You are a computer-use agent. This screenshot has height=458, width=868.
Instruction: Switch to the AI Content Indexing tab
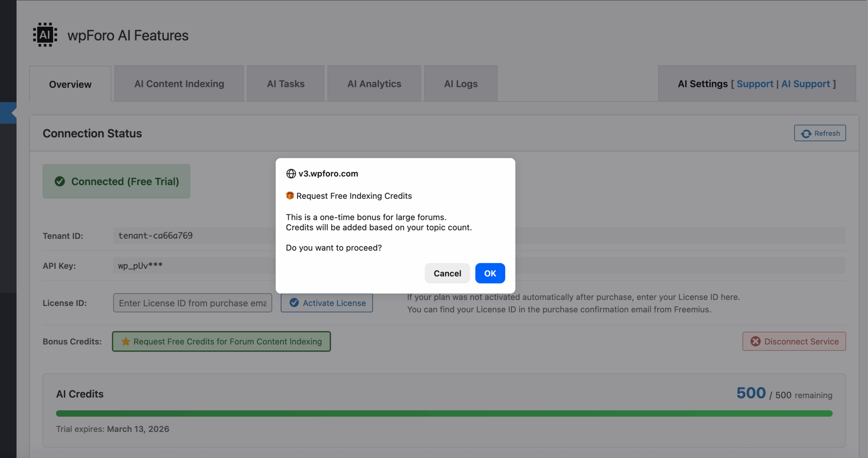179,84
